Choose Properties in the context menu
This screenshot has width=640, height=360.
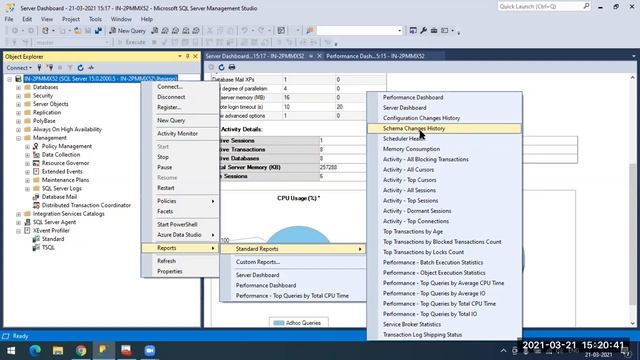point(180,271)
